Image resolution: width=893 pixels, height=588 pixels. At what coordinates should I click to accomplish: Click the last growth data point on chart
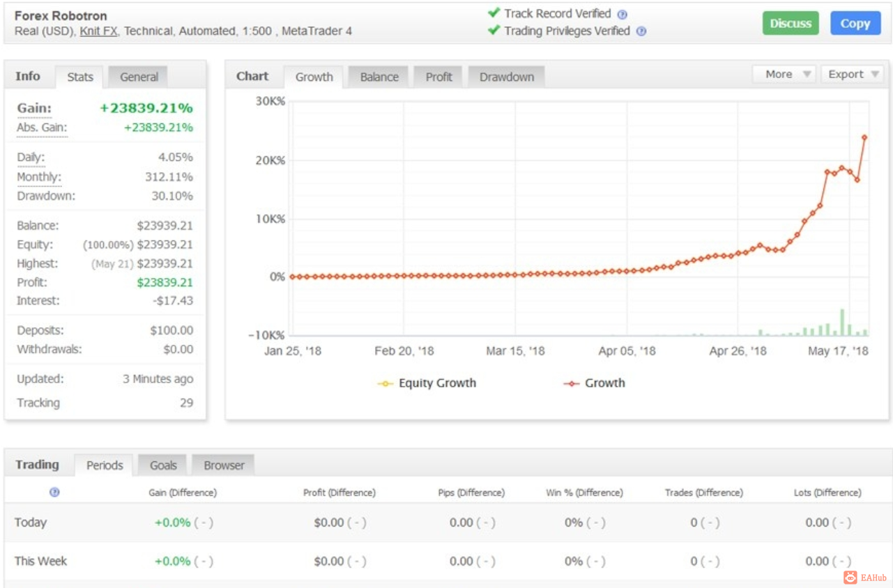click(864, 137)
